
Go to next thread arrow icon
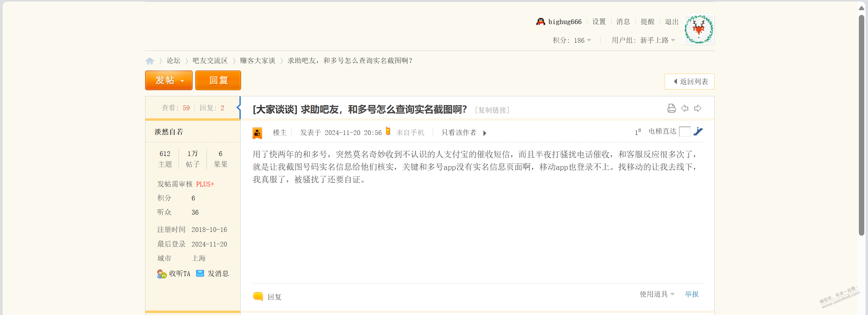click(x=697, y=108)
